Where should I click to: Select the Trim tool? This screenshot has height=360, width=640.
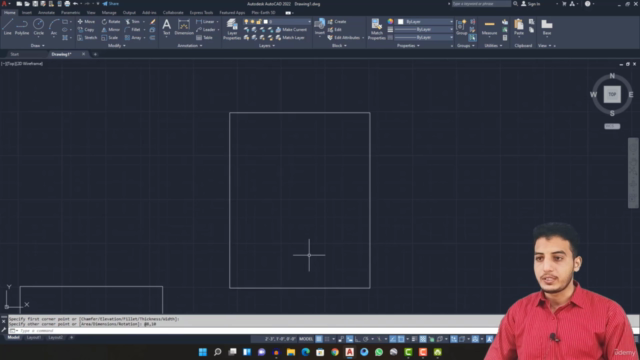tap(132, 22)
